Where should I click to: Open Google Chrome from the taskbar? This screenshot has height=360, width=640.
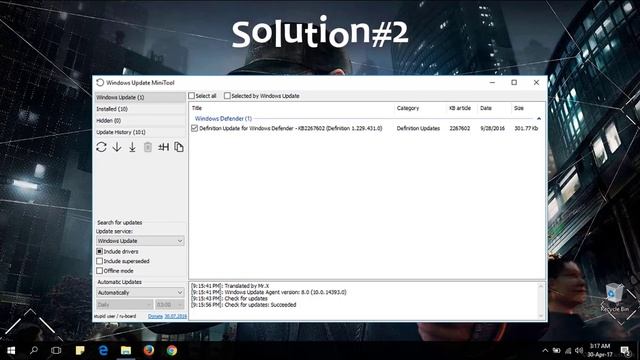[x=172, y=350]
